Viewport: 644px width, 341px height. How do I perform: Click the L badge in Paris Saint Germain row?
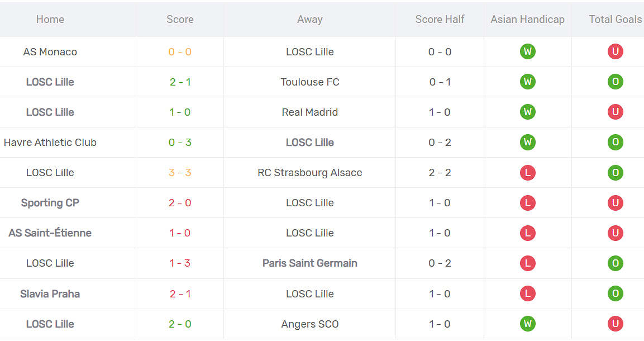[527, 263]
